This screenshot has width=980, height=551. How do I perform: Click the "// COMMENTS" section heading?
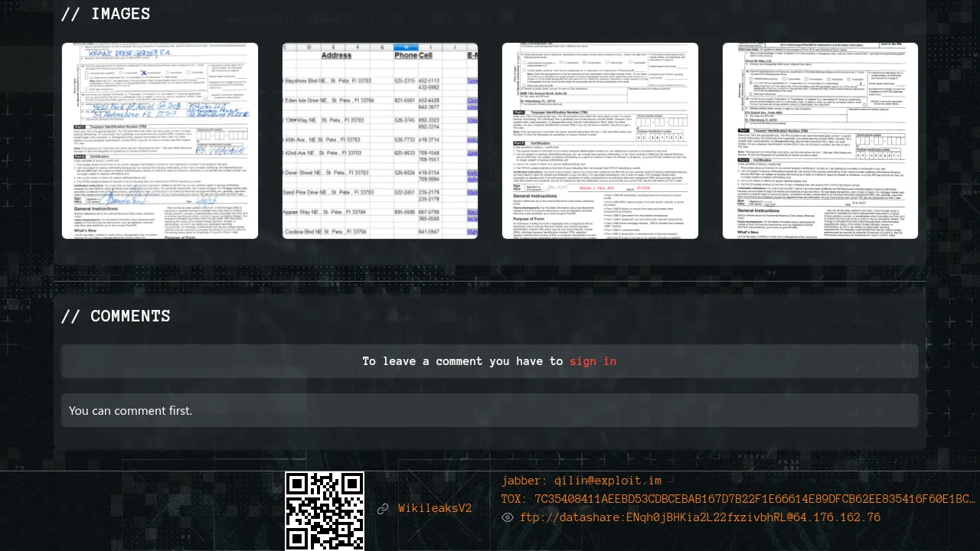click(x=116, y=316)
